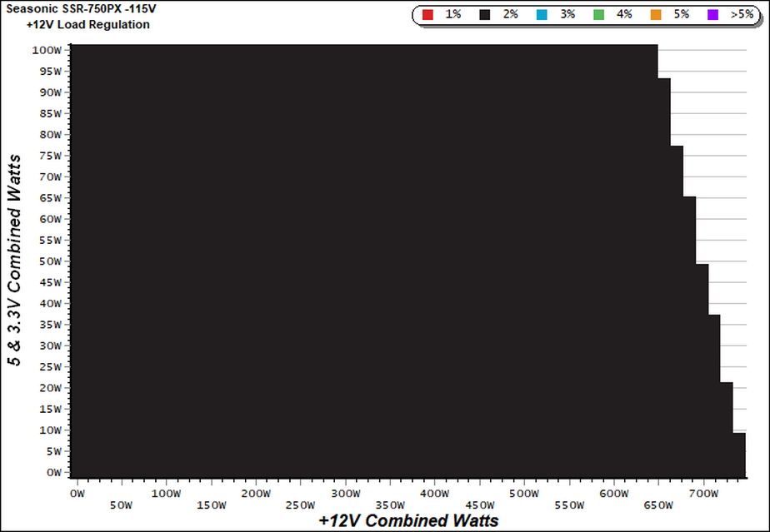Click the green 4% legend swatch
The image size is (770, 532).
pyautogui.click(x=598, y=15)
